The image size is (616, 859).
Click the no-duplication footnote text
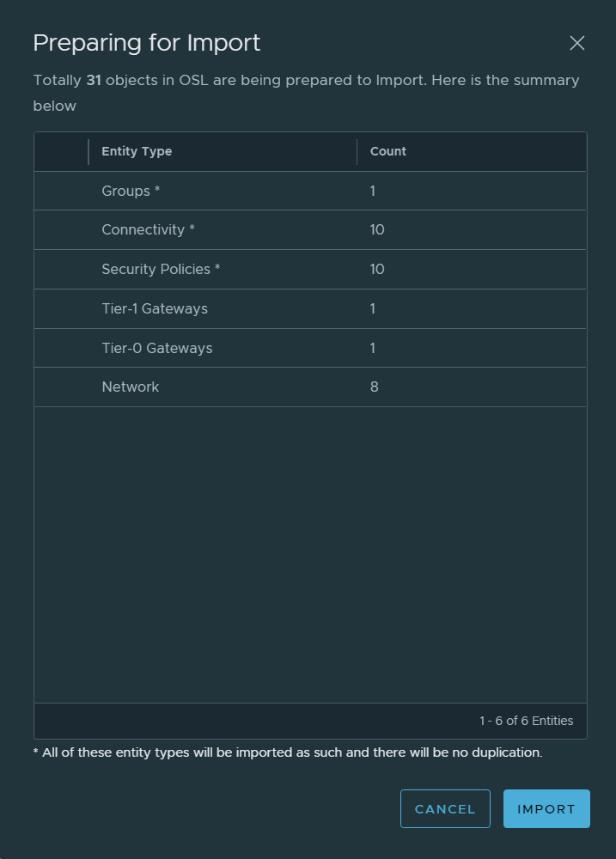[x=288, y=752]
